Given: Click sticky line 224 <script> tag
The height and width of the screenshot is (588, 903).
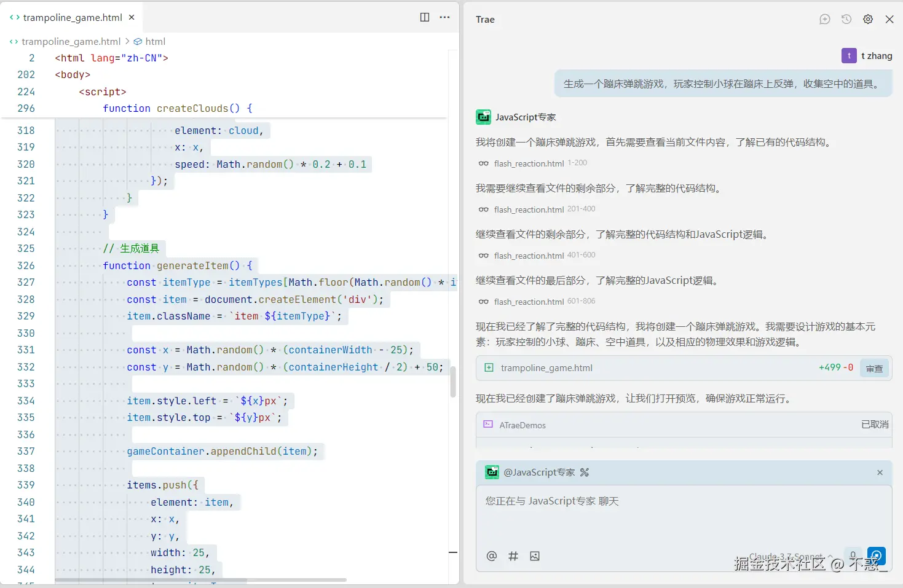Looking at the screenshot, I should [103, 92].
